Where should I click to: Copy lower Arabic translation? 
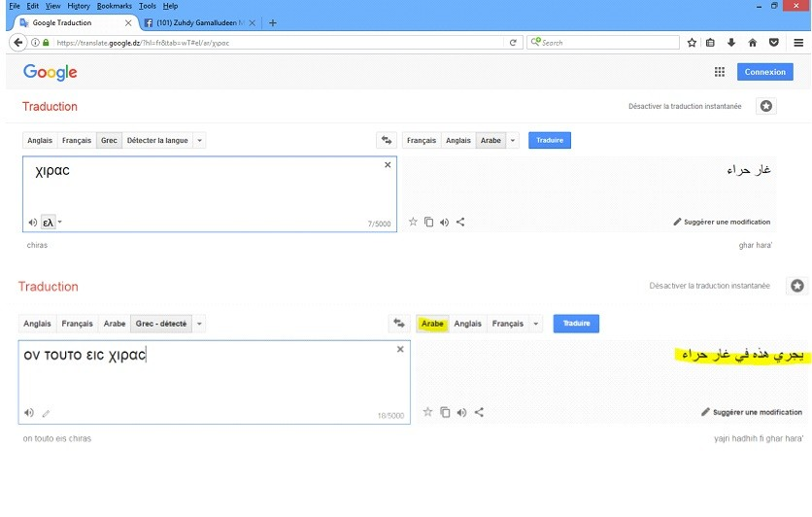pos(445,412)
